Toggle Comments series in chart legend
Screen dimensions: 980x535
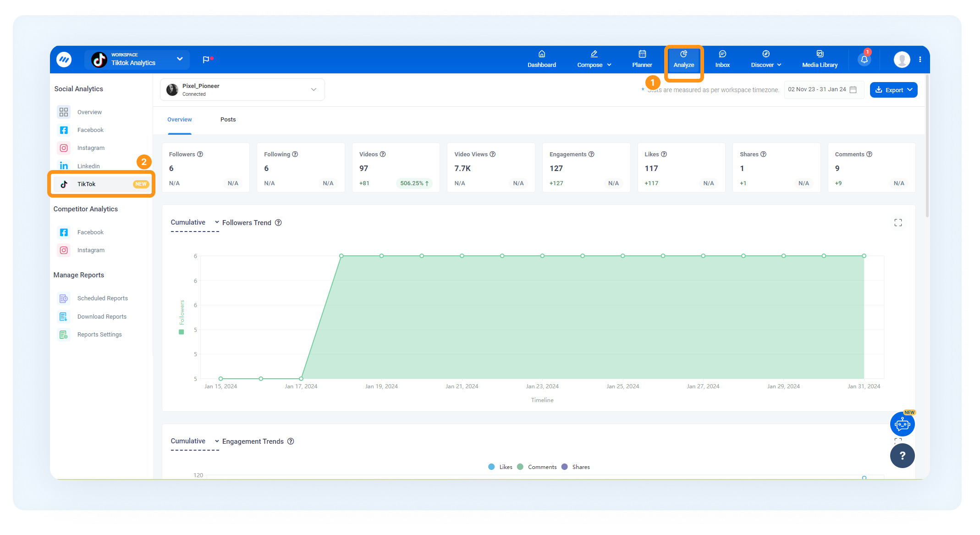(x=537, y=467)
